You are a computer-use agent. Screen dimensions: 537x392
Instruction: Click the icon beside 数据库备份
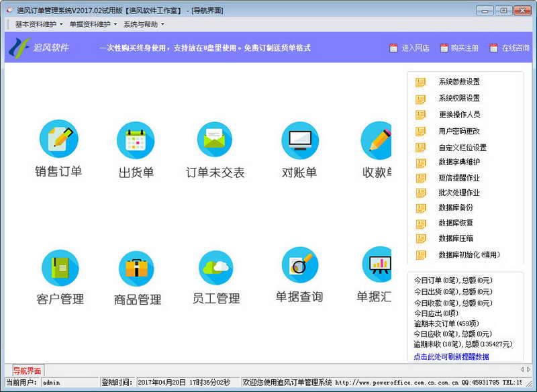[420, 209]
